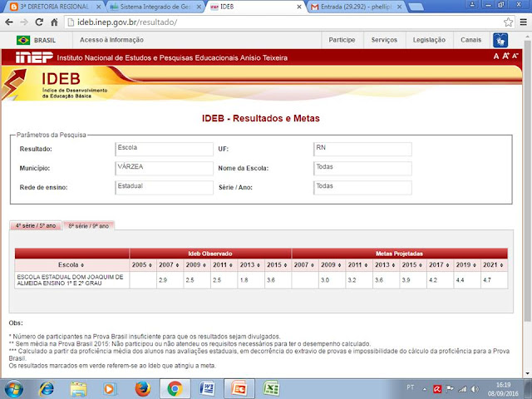
Task: Click the PT language indicator
Action: tap(411, 387)
